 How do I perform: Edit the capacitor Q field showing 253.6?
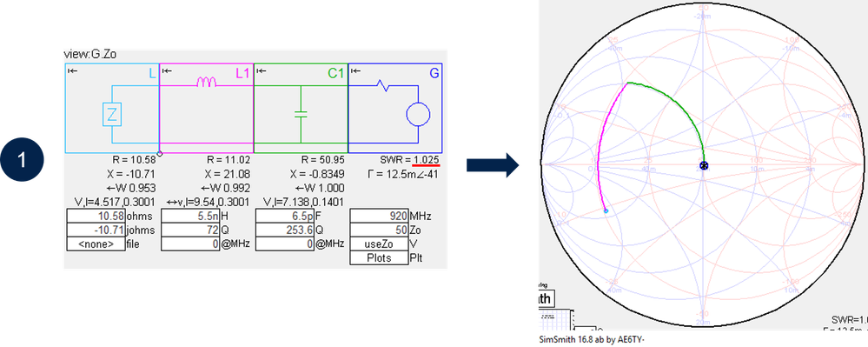coord(285,230)
